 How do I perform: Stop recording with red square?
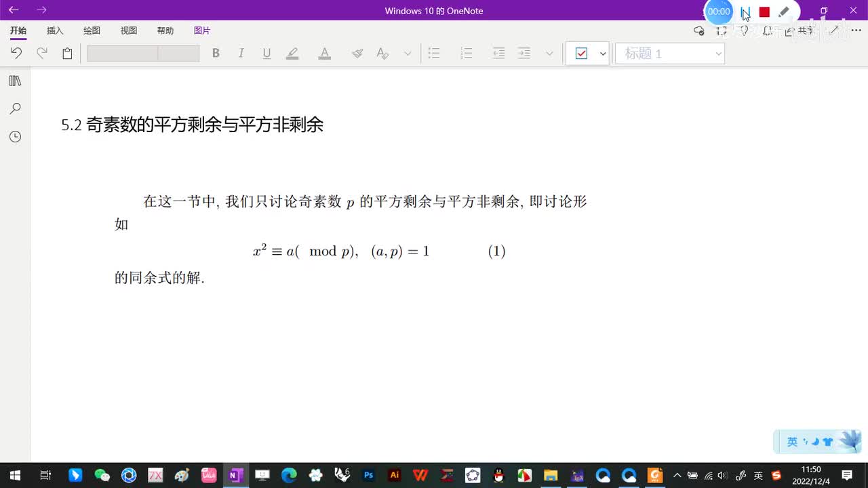click(x=764, y=12)
